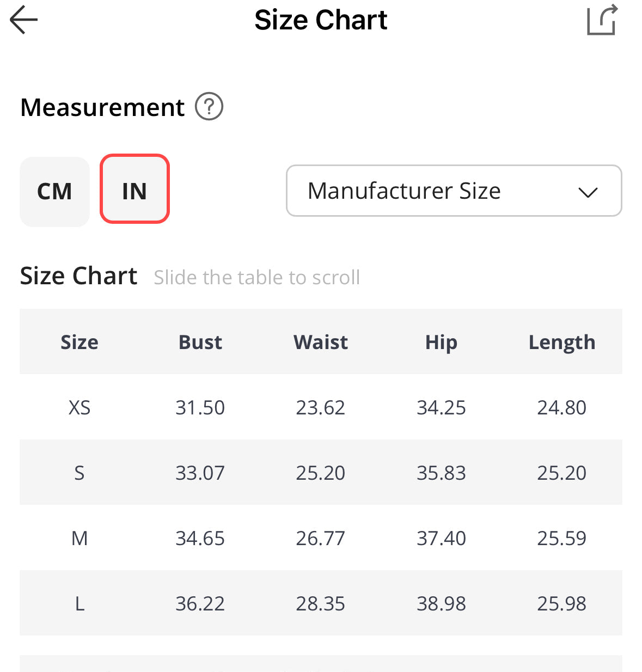Click the Size Chart page title
The height and width of the screenshot is (672, 642).
(x=321, y=20)
